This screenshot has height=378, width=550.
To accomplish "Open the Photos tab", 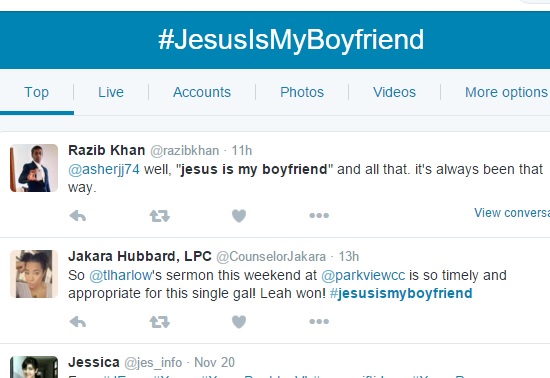I will pos(302,92).
